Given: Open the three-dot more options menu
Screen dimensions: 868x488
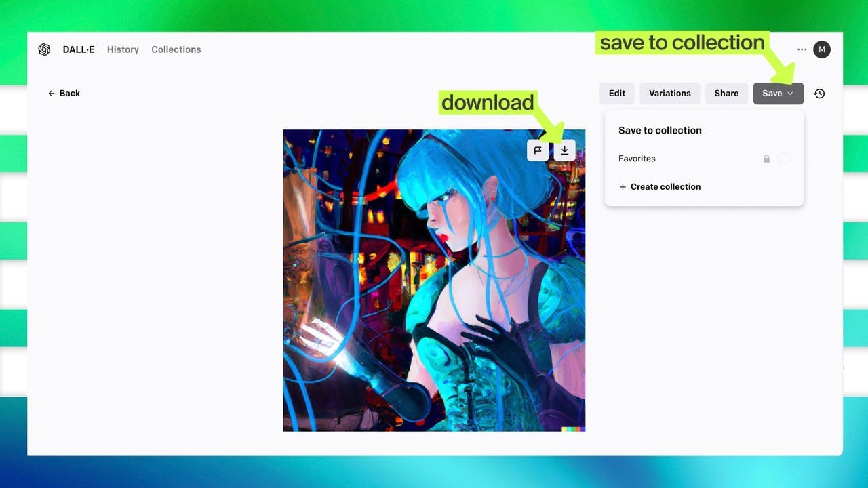Looking at the screenshot, I should click(x=802, y=49).
